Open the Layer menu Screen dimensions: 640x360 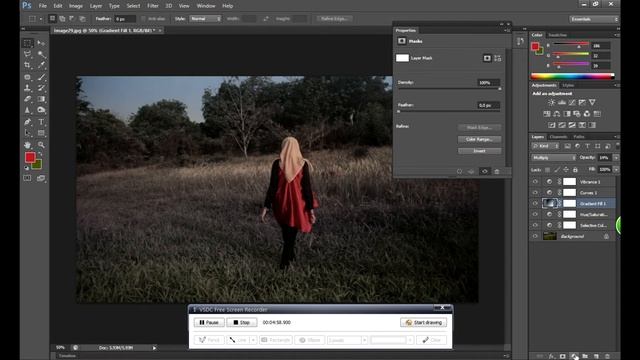[x=96, y=6]
